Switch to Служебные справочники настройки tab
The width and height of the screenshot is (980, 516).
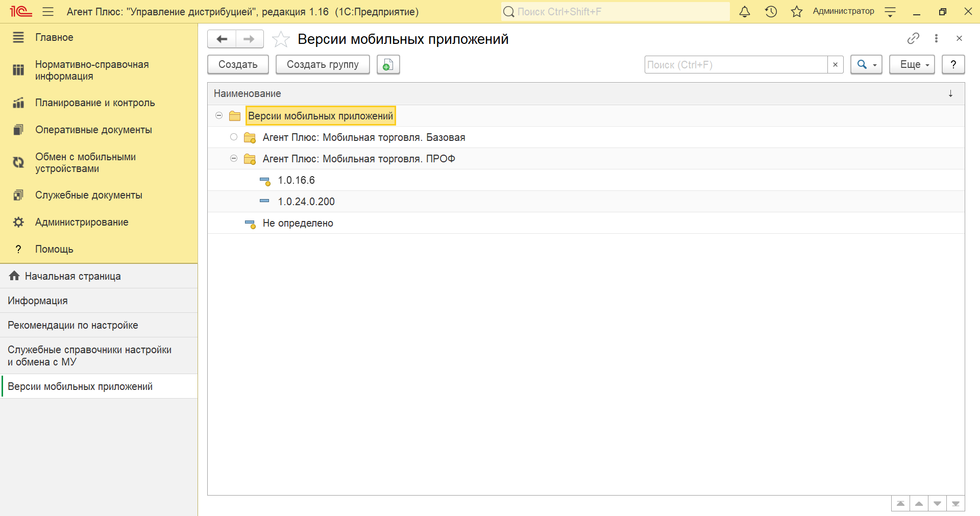[99, 356]
